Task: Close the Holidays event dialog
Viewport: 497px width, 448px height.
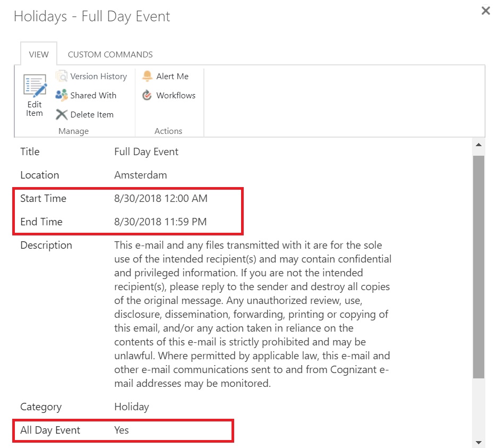Action: pos(486,11)
